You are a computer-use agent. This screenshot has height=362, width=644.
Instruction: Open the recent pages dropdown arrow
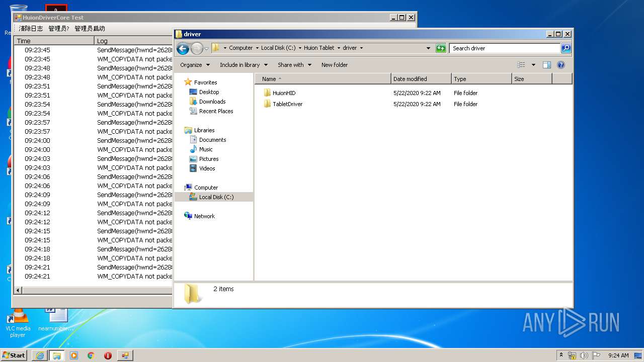206,49
